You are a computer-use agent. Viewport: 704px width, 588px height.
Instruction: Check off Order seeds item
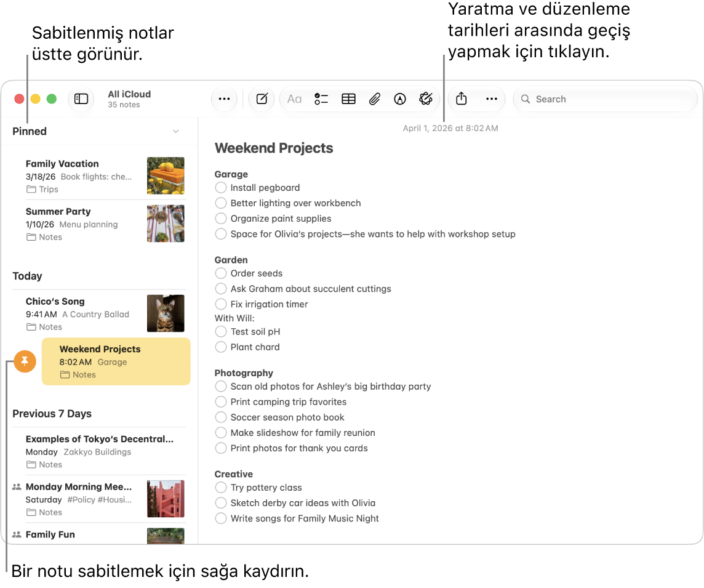pyautogui.click(x=221, y=273)
